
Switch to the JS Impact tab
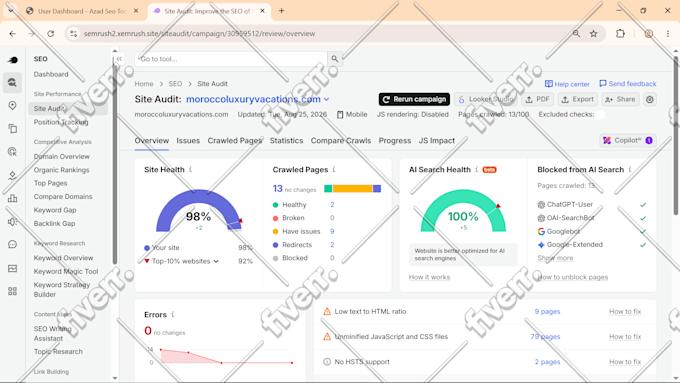437,141
